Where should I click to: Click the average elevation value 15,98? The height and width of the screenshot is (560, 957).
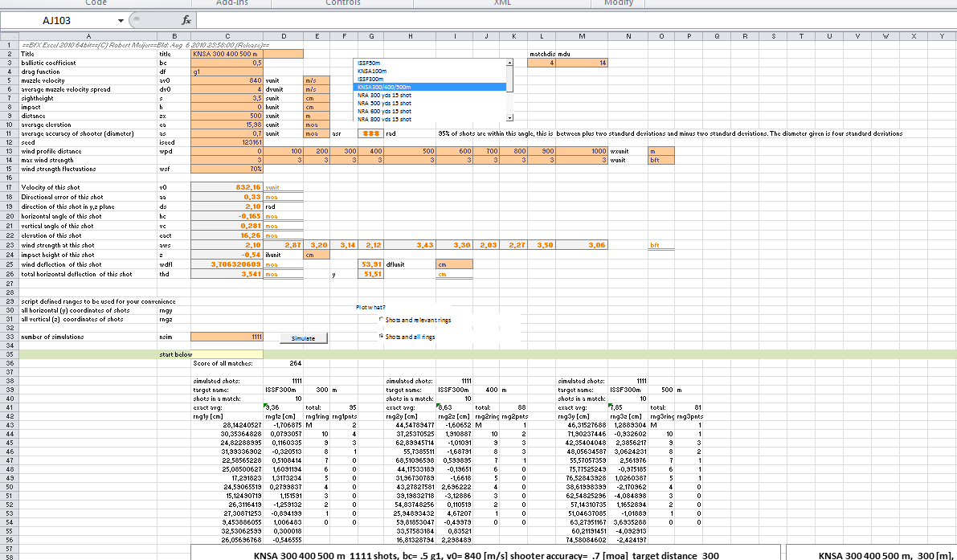pyautogui.click(x=227, y=125)
